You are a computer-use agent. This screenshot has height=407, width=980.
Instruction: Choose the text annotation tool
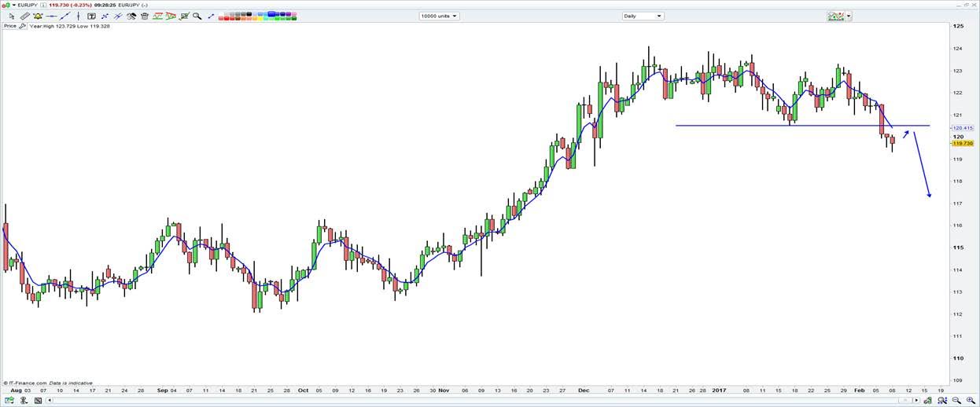91,16
